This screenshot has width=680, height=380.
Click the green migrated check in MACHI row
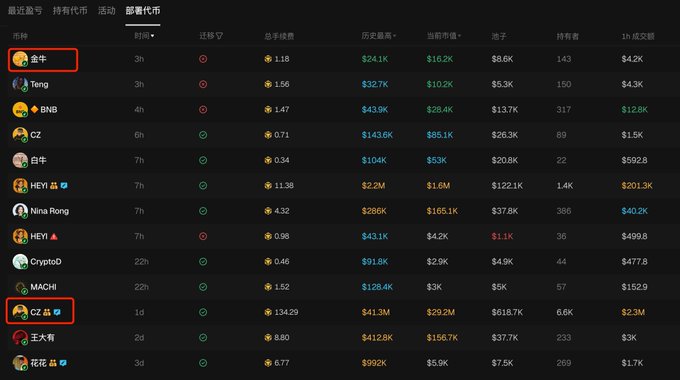coord(203,287)
